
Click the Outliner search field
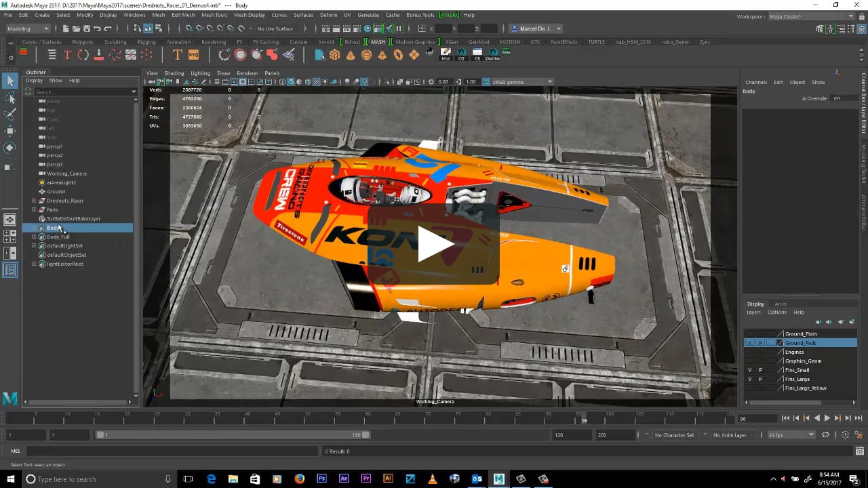coord(81,91)
